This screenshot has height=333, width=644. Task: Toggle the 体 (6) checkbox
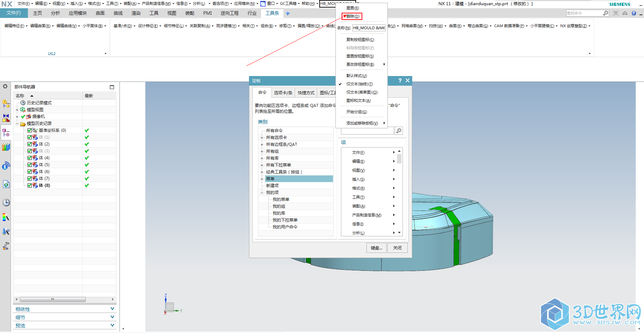tap(30, 172)
